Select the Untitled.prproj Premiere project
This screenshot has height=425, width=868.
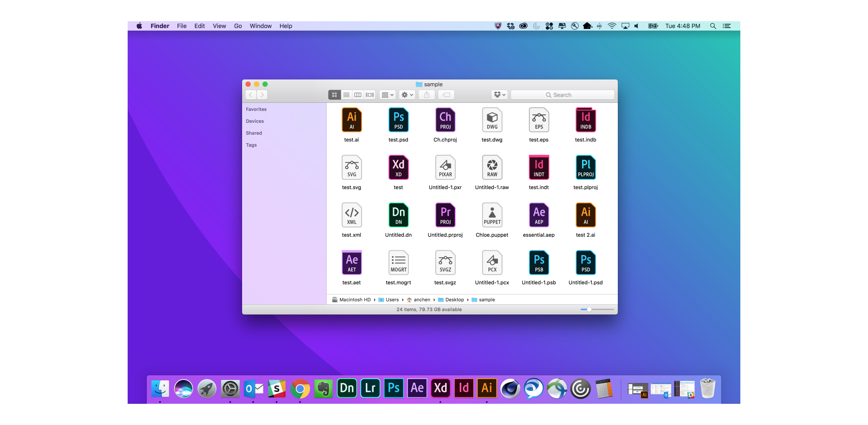(445, 215)
